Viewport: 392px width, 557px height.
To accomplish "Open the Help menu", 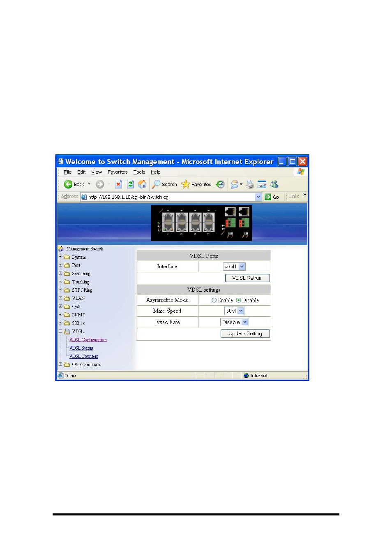I will 156,172.
